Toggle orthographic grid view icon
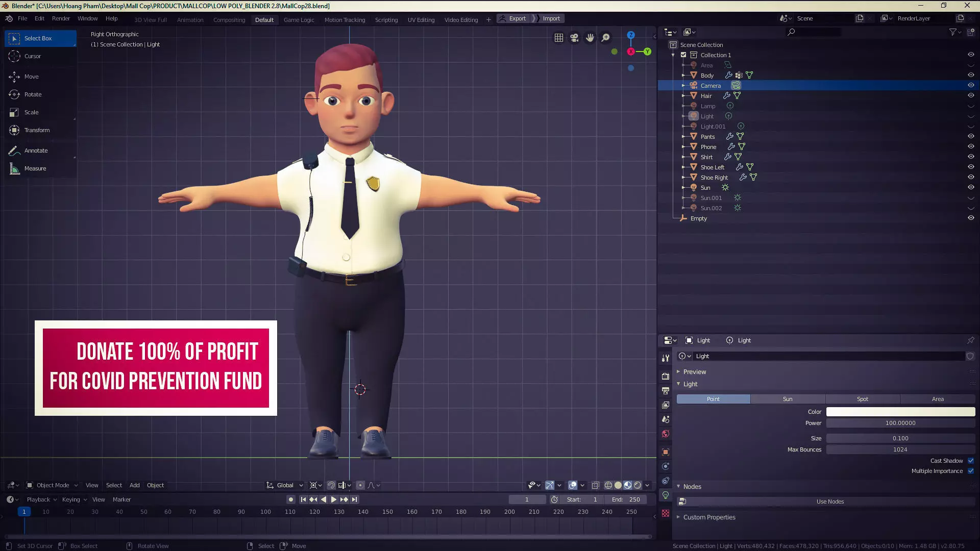Screen dimensions: 980x551 tap(559, 38)
